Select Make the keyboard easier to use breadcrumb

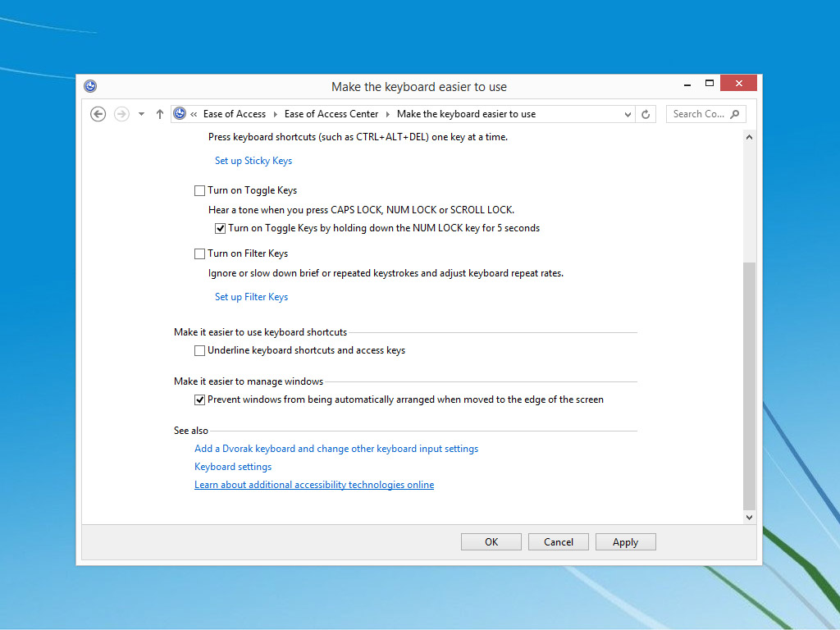pos(466,114)
